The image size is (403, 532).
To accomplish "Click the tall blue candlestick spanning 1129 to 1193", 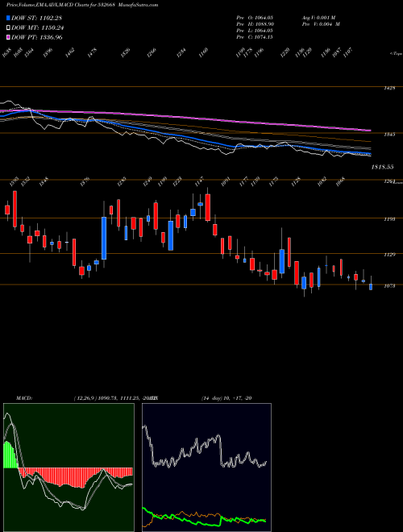I will point(104,238).
